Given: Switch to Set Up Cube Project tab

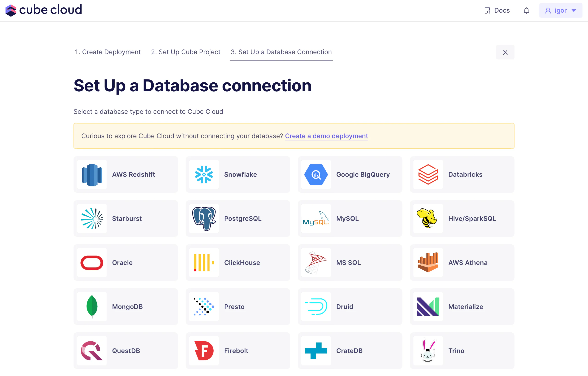Looking at the screenshot, I should [186, 52].
